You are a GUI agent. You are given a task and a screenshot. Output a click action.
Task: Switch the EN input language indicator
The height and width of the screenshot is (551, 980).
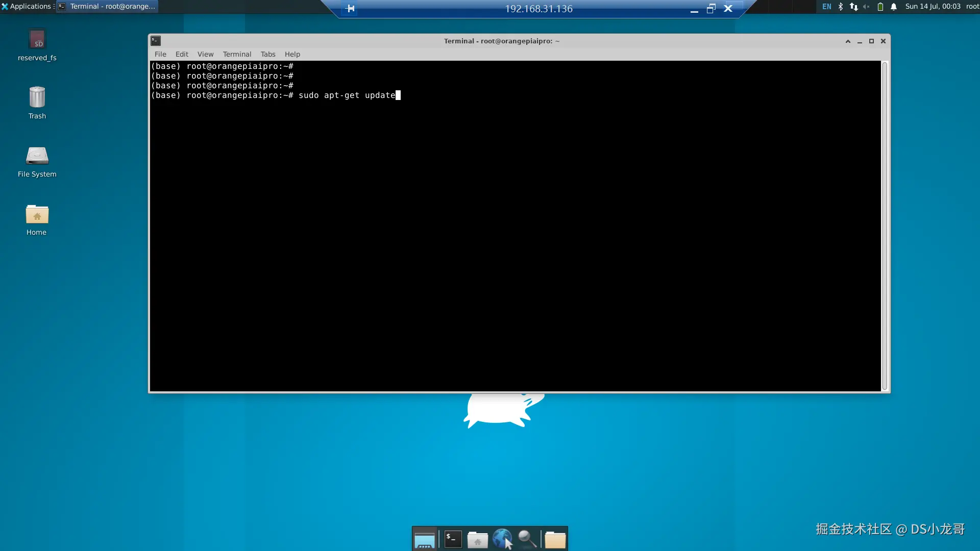coord(827,7)
